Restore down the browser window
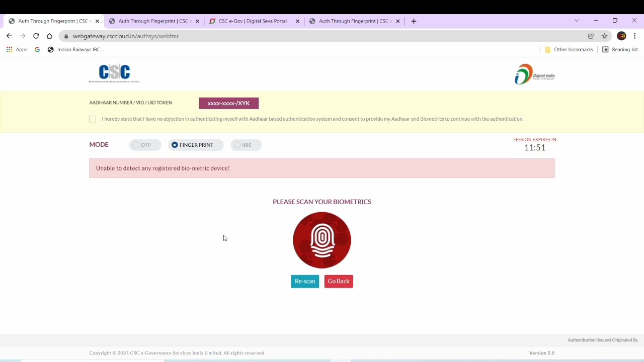Image resolution: width=644 pixels, height=362 pixels. [x=615, y=21]
